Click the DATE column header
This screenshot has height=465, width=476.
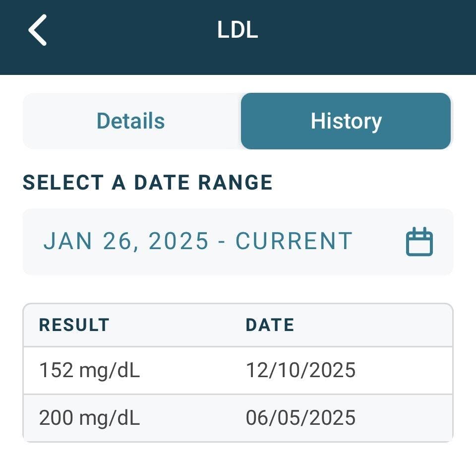(270, 325)
